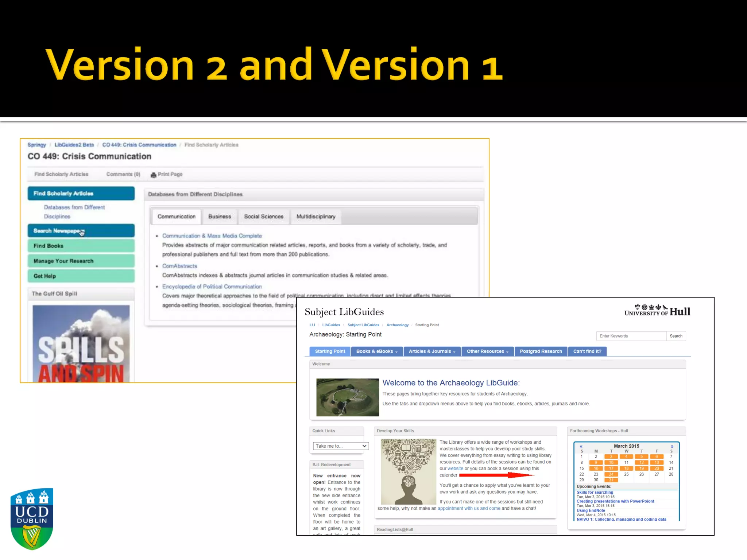Go to next month in calendar
The height and width of the screenshot is (560, 747).
click(x=672, y=446)
